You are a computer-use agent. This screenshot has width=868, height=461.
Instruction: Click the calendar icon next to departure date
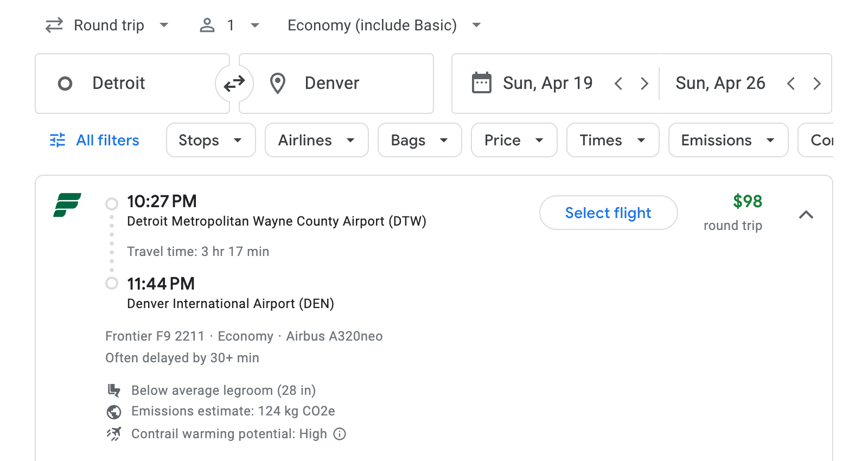pyautogui.click(x=481, y=82)
